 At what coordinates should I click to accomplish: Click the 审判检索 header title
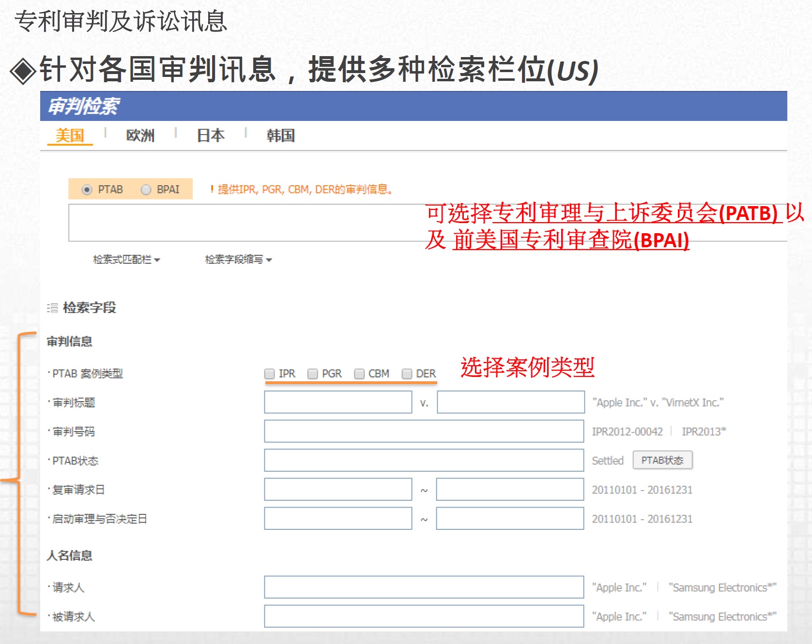(x=83, y=106)
